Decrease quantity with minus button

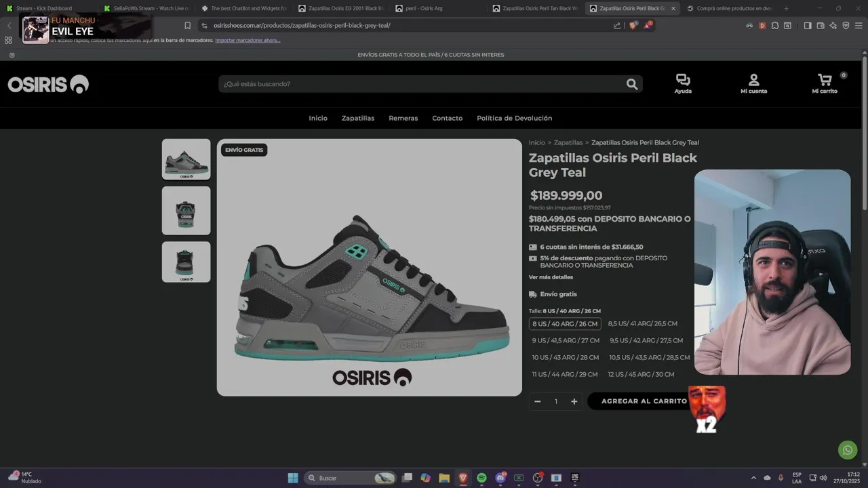538,401
